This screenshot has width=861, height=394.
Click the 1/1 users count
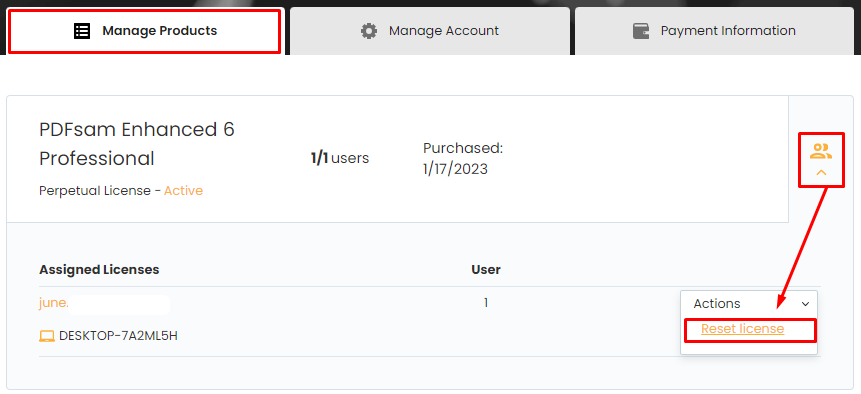coord(340,159)
